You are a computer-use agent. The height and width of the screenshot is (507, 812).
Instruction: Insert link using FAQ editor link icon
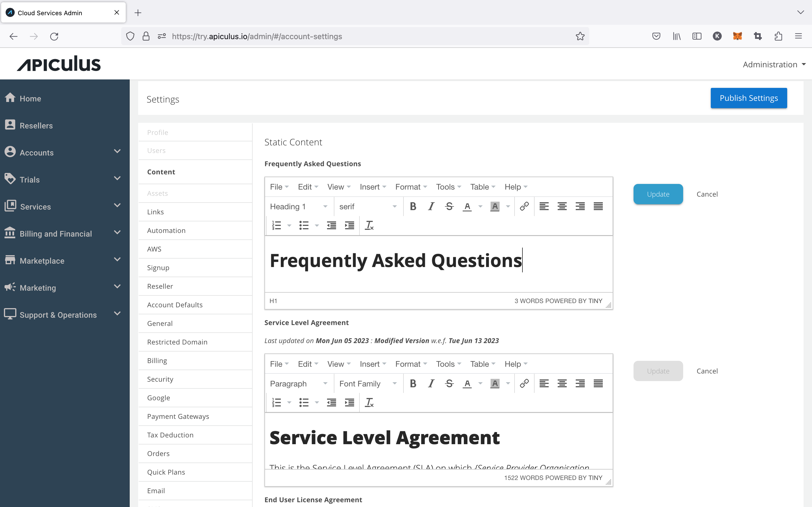coord(524,206)
